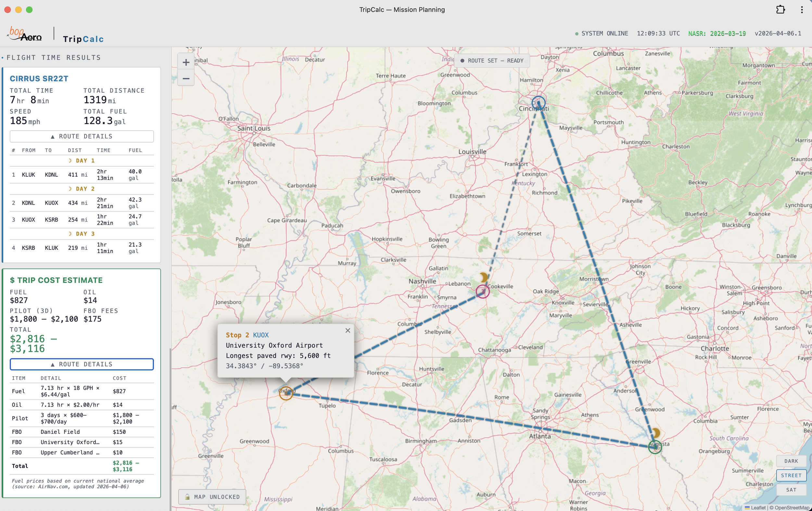Select the Street map style

791,475
